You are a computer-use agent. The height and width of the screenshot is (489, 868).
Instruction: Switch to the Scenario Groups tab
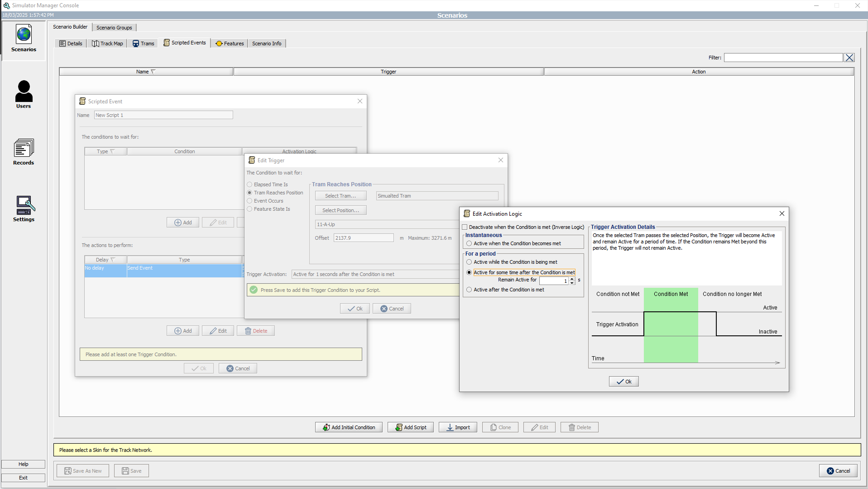point(114,28)
